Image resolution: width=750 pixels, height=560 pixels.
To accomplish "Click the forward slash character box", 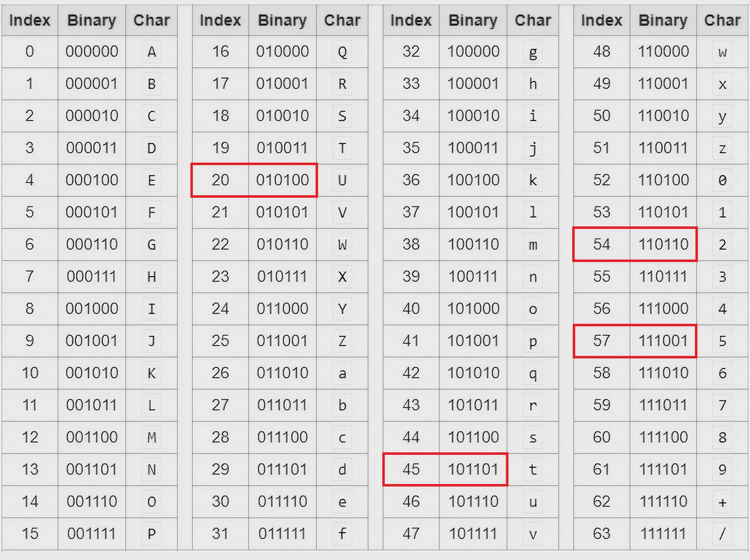I will [722, 534].
